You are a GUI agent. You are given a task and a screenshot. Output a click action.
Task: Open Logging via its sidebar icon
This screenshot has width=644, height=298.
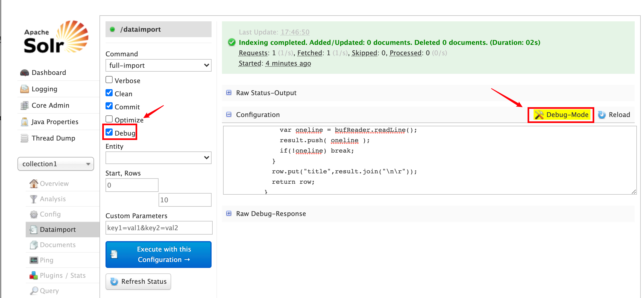25,89
